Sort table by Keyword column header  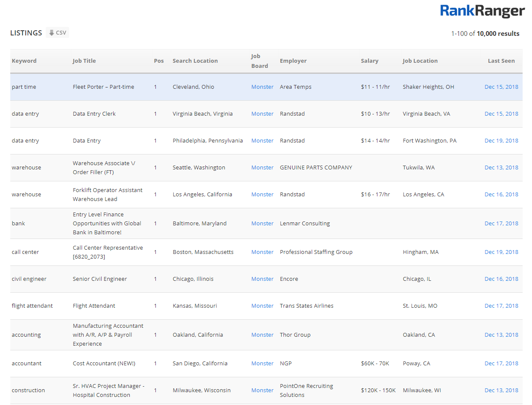[x=24, y=61]
